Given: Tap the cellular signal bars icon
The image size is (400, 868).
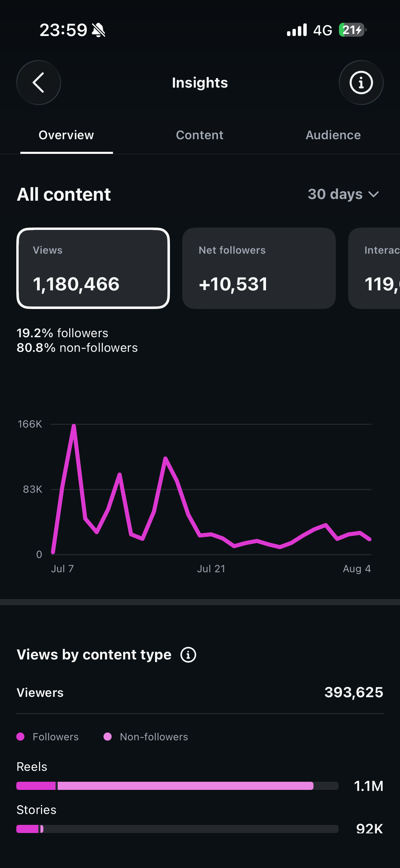Looking at the screenshot, I should [297, 30].
